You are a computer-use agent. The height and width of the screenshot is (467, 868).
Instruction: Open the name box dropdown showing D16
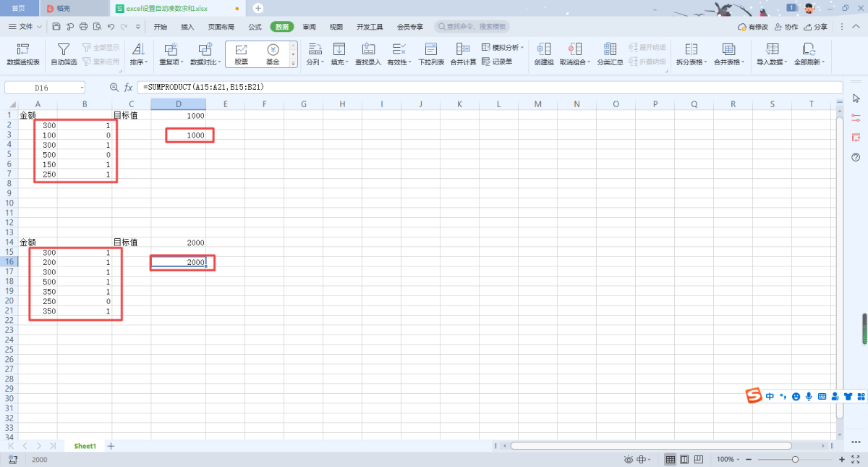pos(82,88)
